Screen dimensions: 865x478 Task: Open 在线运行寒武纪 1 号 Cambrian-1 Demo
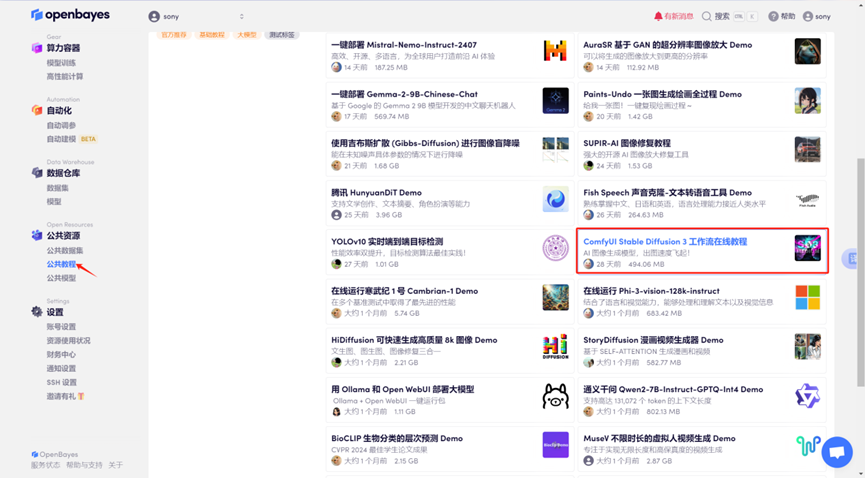tap(404, 291)
